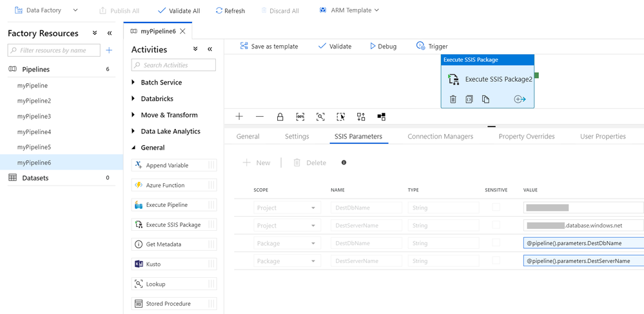644x314 pixels.
Task: Open the User Properties tab
Action: click(603, 137)
